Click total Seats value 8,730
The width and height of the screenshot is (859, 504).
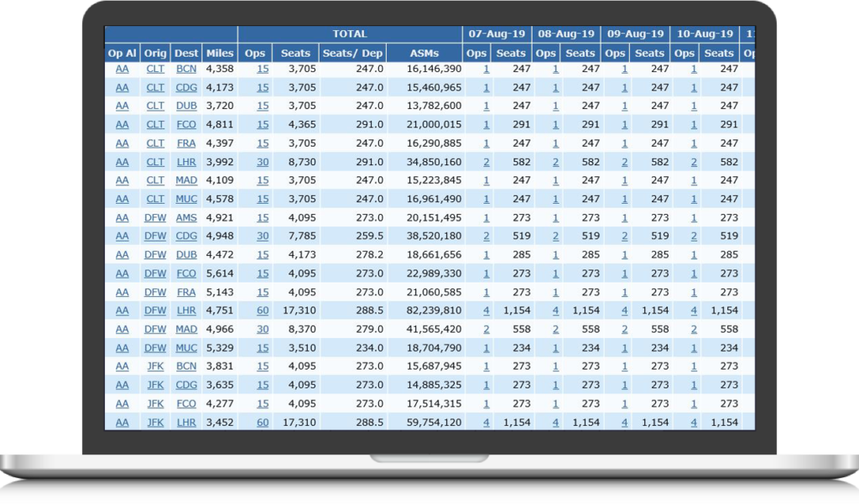point(302,162)
